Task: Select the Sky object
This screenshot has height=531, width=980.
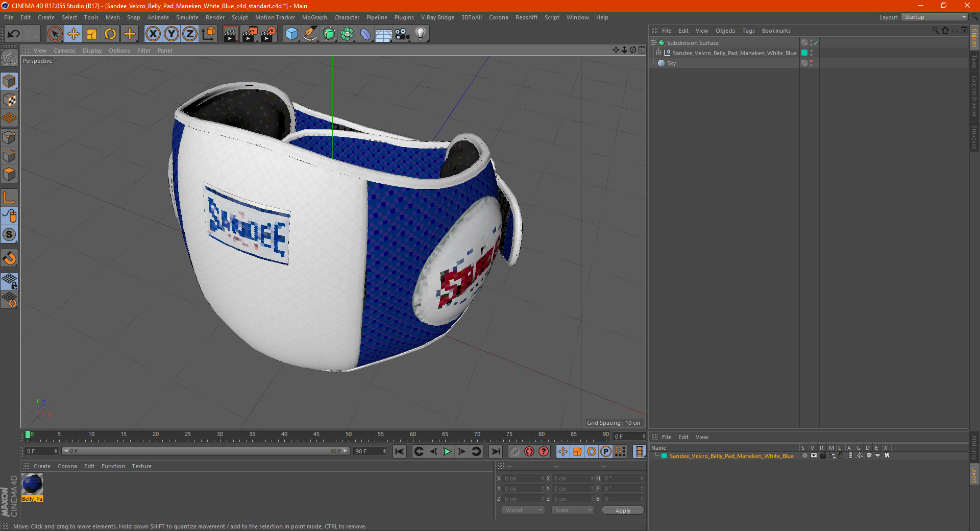Action: tap(671, 63)
